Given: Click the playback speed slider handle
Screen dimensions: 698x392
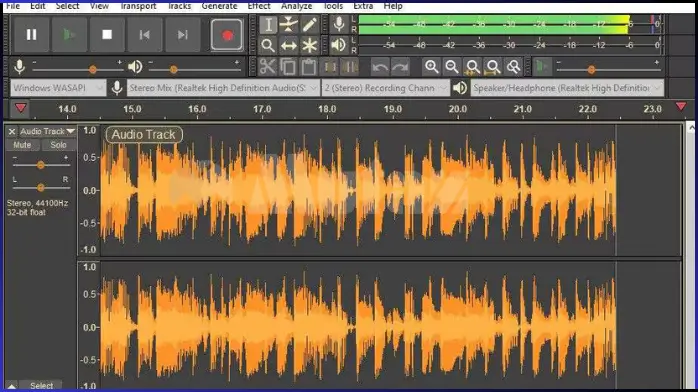Looking at the screenshot, I should [x=591, y=69].
